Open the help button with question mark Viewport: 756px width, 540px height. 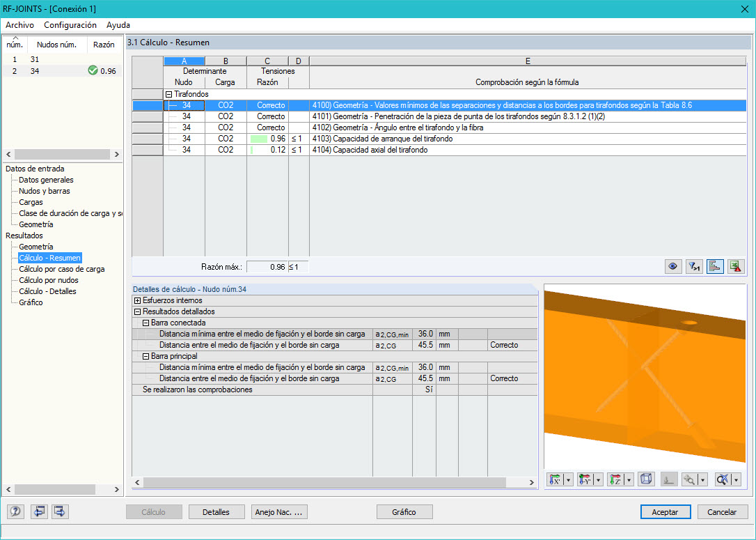pyautogui.click(x=15, y=511)
